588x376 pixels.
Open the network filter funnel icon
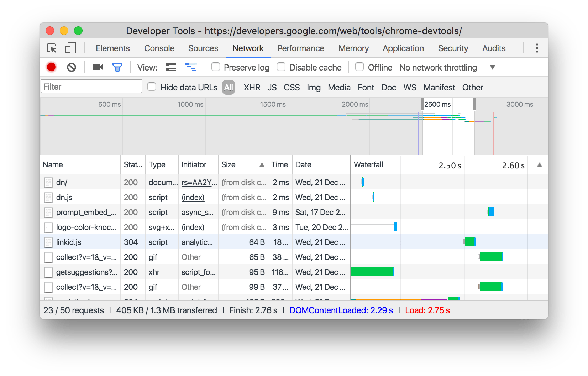coord(118,67)
